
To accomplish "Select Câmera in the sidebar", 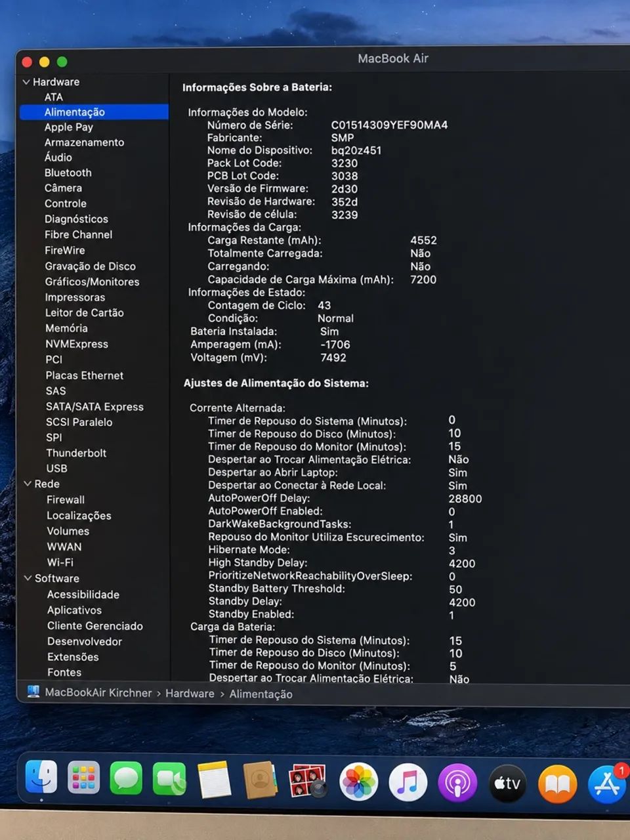I will click(63, 188).
